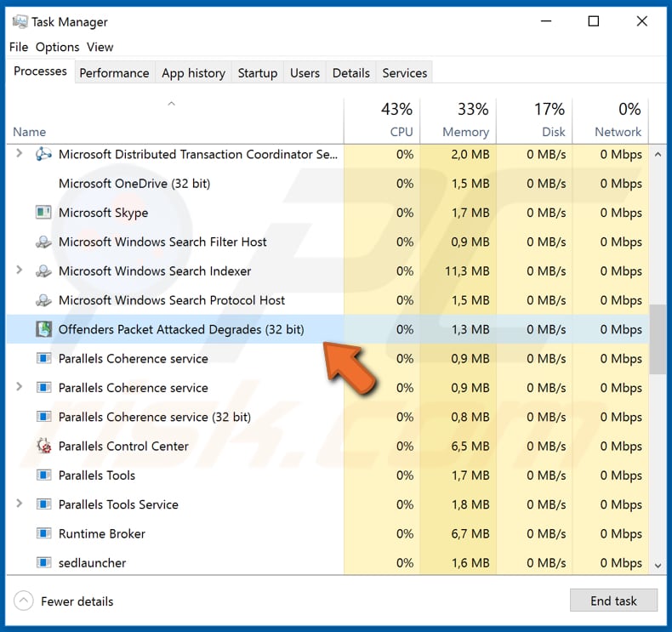
Task: Click the 1,6 MB memory value
Action: (470, 562)
